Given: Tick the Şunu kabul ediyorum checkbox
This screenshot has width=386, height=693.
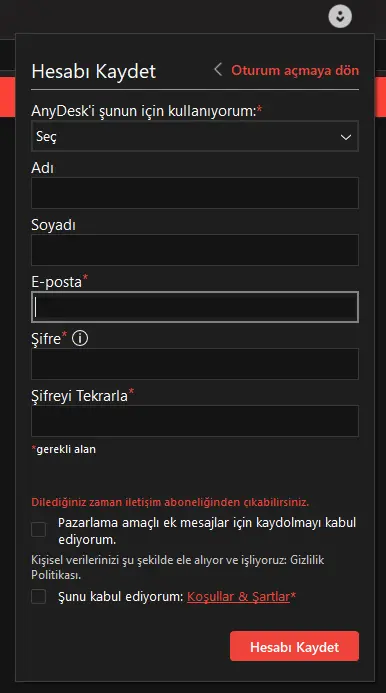Looking at the screenshot, I should click(x=38, y=597).
